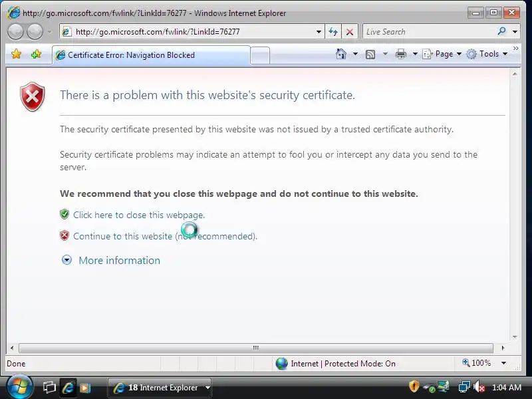Viewport: 532px width, 399px height.
Task: Click the search magnifier icon
Action: click(x=501, y=31)
